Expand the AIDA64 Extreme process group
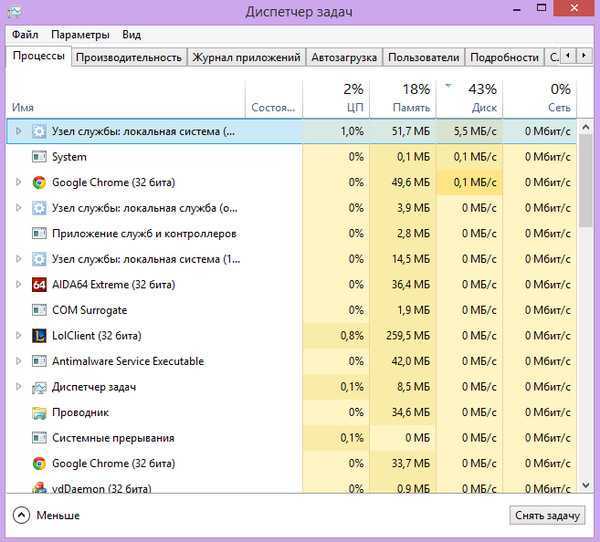 click(x=18, y=284)
